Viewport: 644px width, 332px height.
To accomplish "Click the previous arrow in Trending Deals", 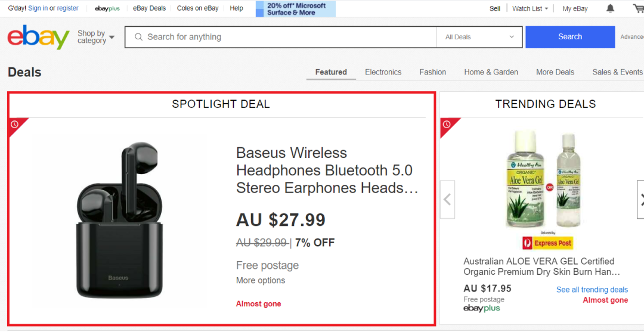I will pos(447,200).
